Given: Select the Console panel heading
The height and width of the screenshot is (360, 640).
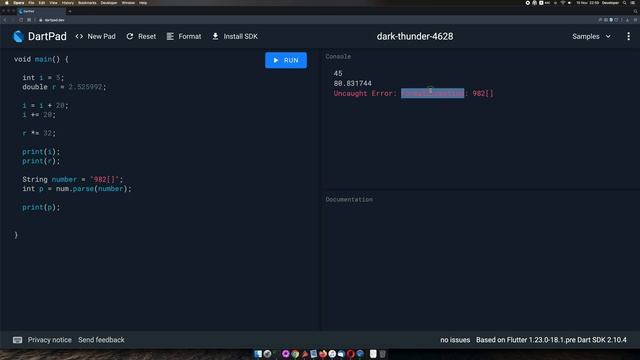Looking at the screenshot, I should click(x=338, y=56).
